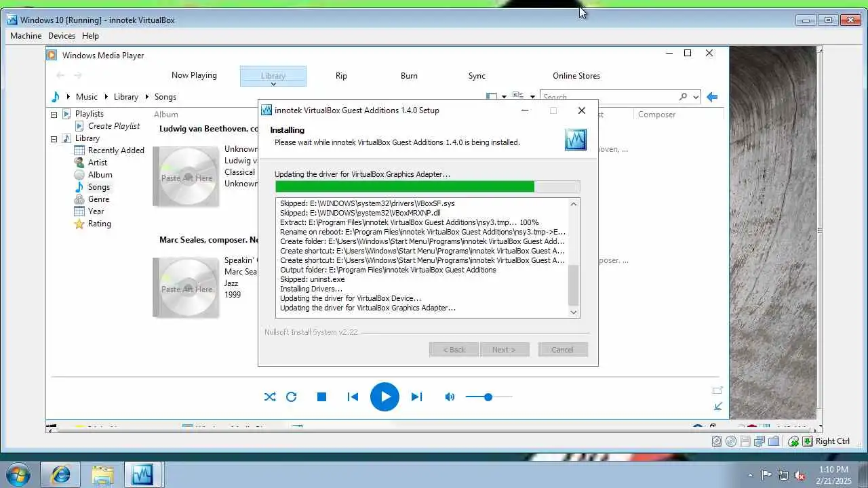Switch to the Rip tab
This screenshot has height=488, width=868.
pyautogui.click(x=341, y=76)
